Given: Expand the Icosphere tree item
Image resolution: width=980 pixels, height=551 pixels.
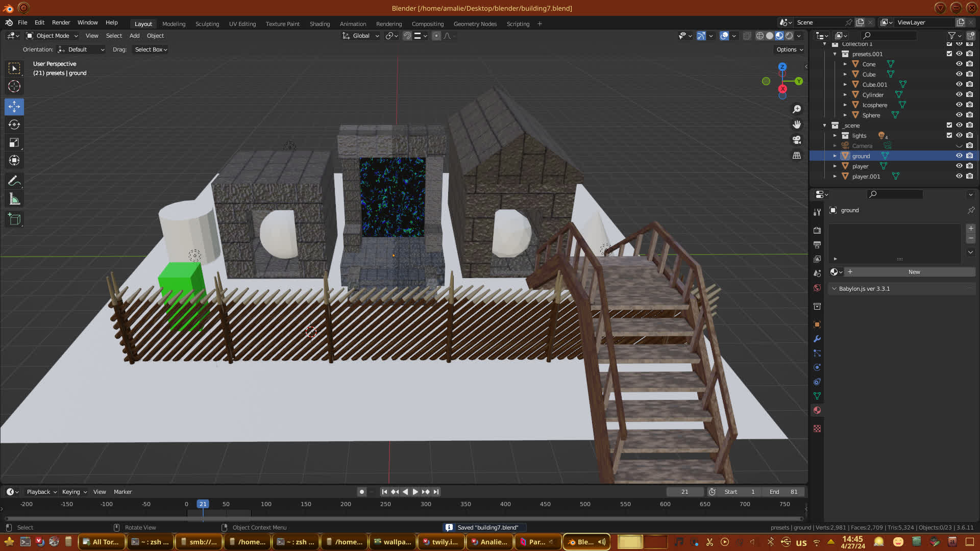Looking at the screenshot, I should 845,105.
